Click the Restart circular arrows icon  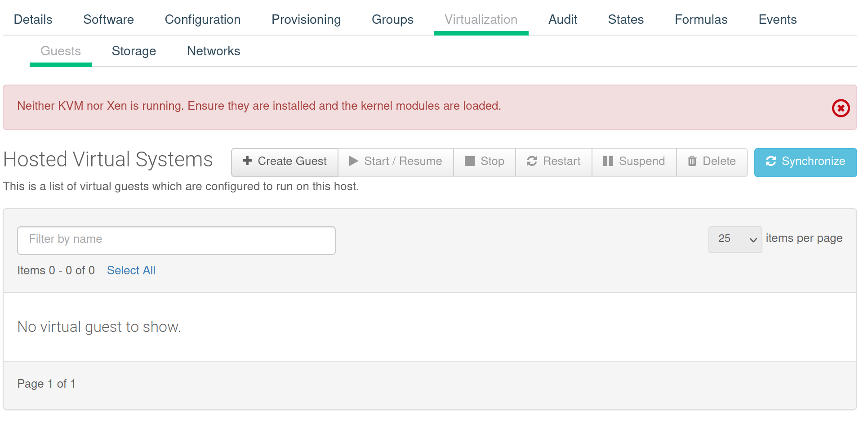tap(532, 161)
